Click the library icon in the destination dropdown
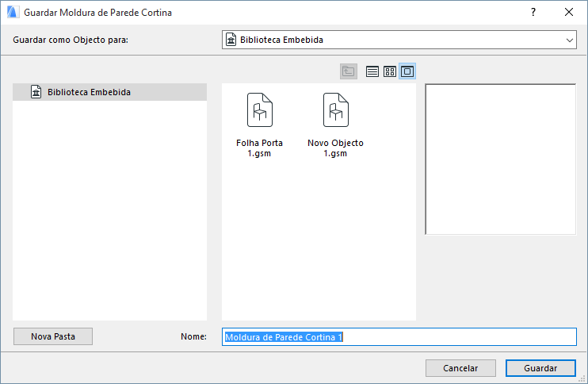 [231, 40]
